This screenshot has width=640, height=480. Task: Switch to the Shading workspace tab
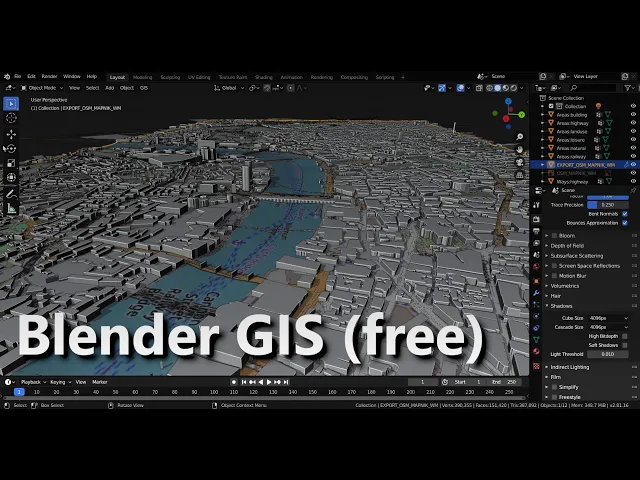click(264, 77)
